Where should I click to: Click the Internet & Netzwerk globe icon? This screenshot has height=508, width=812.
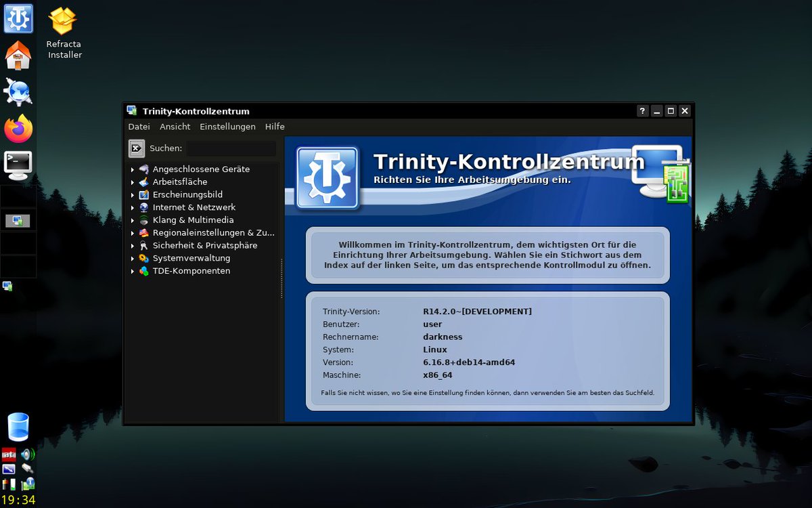tap(143, 207)
